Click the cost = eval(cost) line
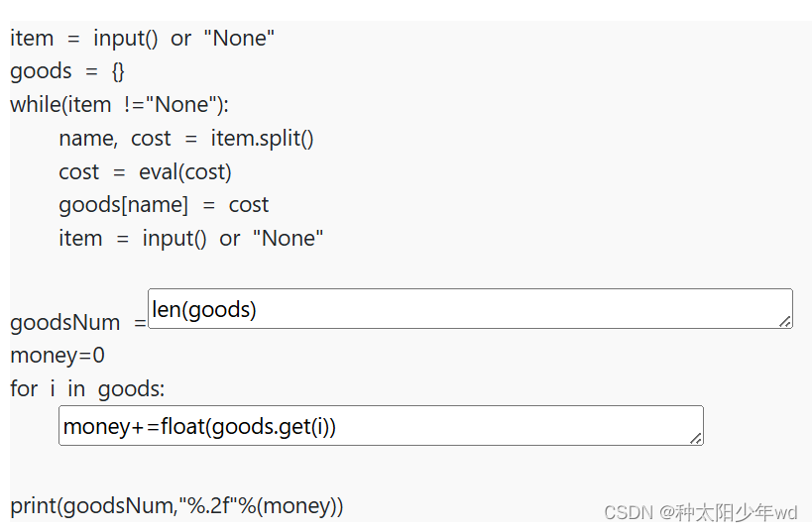Viewport: 812px width, 532px height. [145, 172]
